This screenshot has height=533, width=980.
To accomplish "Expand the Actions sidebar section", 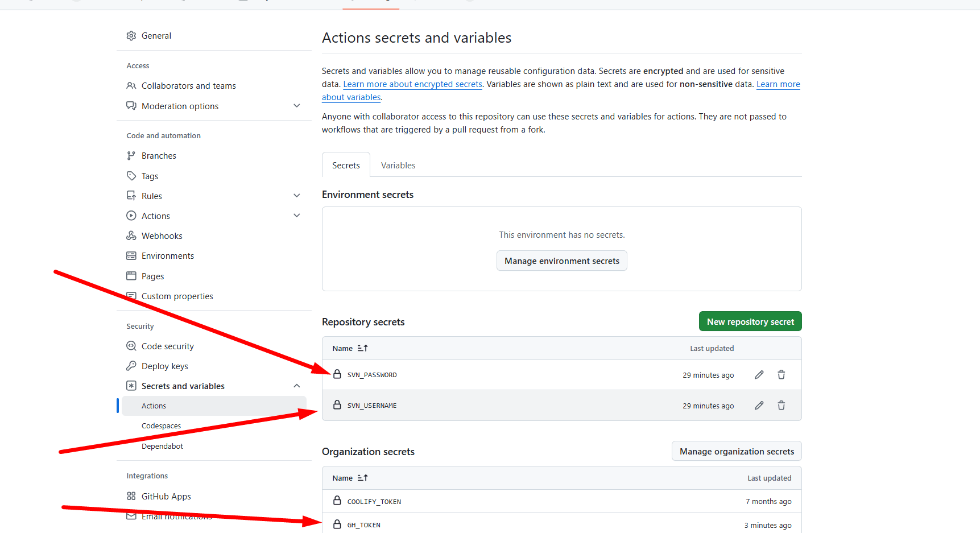I will 297,216.
